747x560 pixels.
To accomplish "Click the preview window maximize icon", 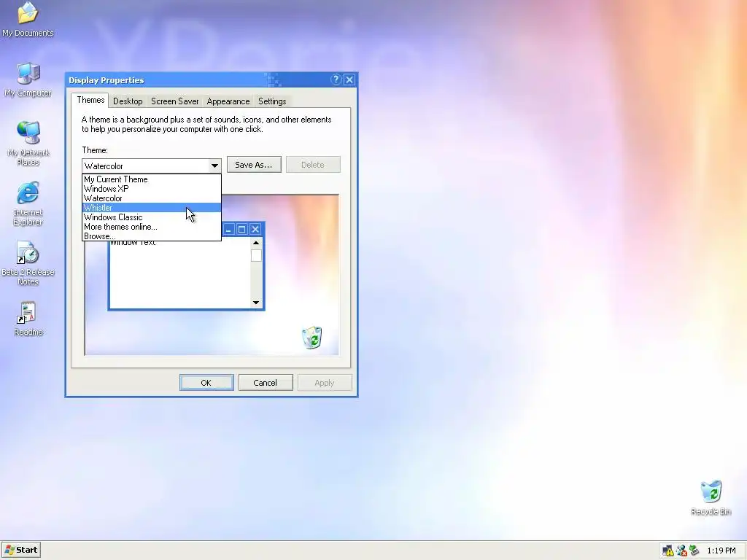I will pos(242,230).
